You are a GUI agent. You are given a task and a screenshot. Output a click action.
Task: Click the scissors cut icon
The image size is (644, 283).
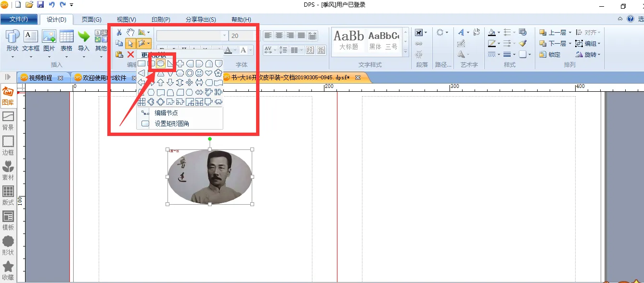119,32
